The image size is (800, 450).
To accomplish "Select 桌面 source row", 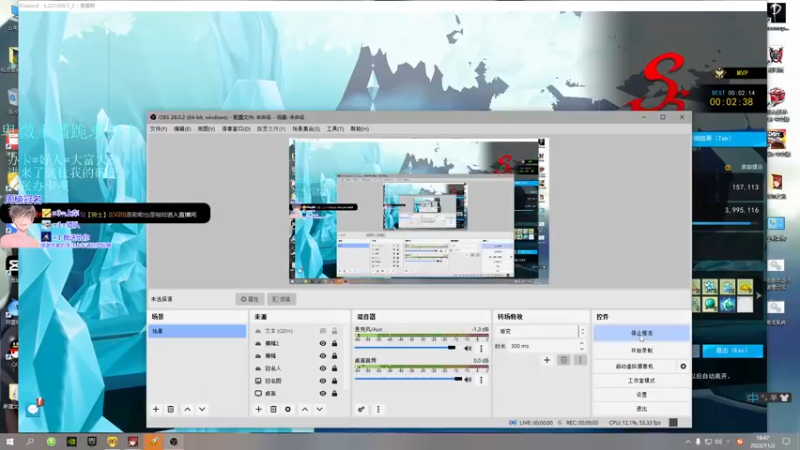I will pyautogui.click(x=298, y=393).
